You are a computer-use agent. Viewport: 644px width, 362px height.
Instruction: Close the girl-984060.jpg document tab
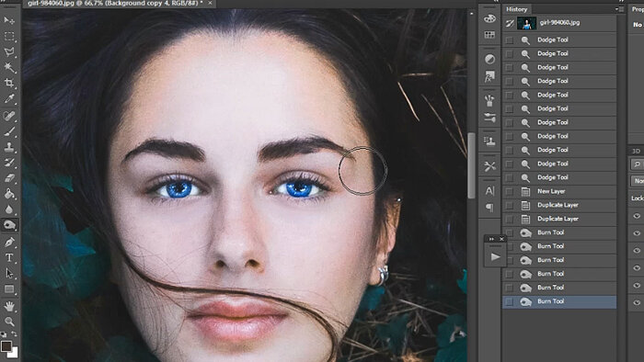pos(210,4)
